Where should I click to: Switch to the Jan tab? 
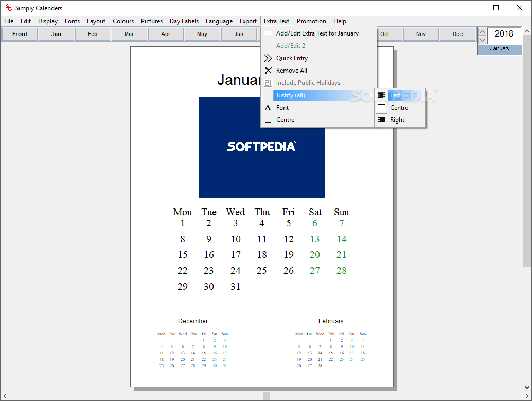pyautogui.click(x=56, y=34)
